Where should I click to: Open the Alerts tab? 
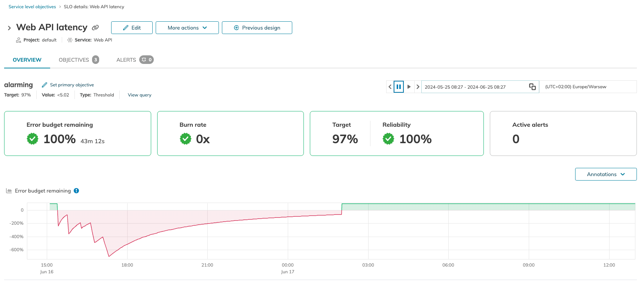tap(135, 60)
